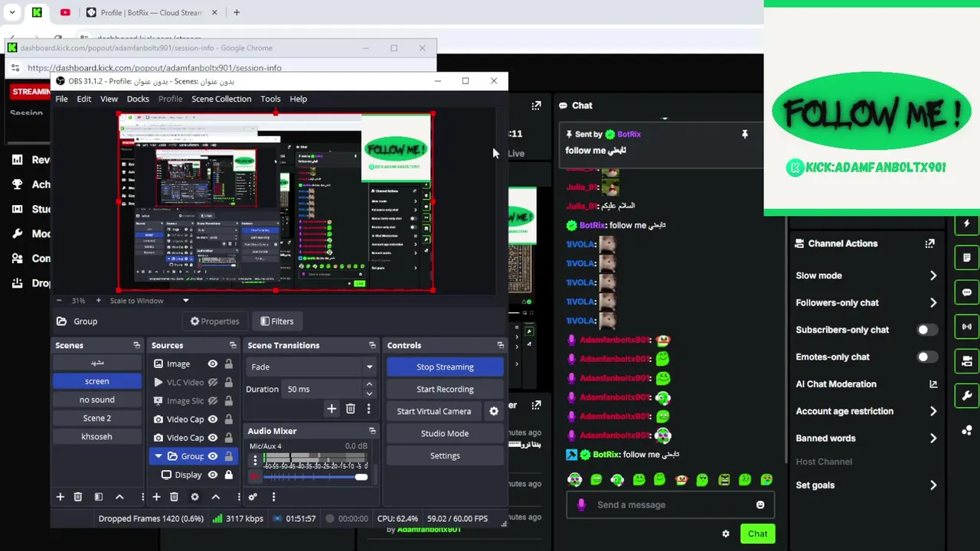Lock the Image source
Image resolution: width=980 pixels, height=551 pixels.
(228, 364)
